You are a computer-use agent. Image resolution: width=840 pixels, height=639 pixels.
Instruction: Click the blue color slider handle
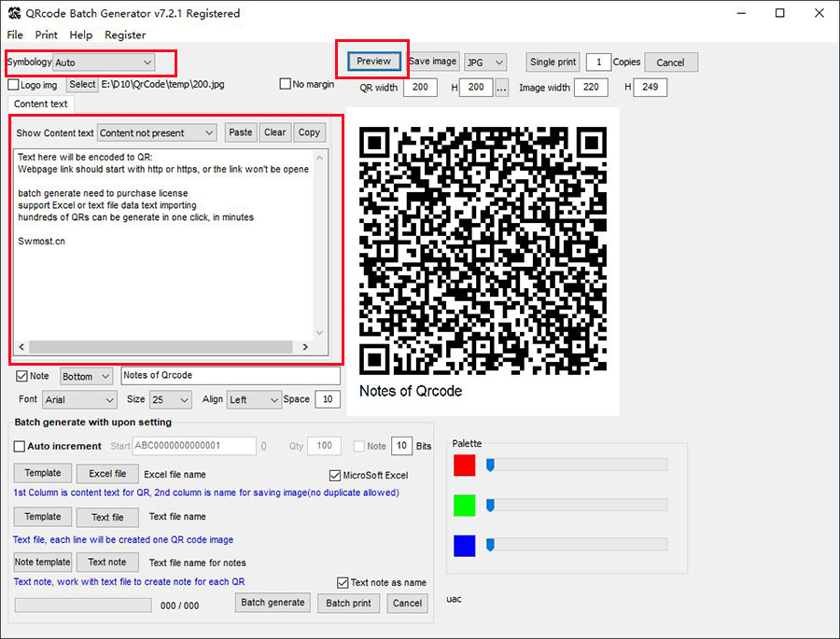point(490,545)
